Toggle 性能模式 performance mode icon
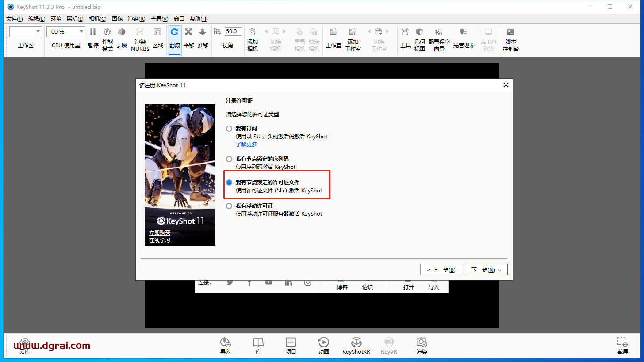Viewport: 644px width, 362px height. pyautogui.click(x=107, y=32)
